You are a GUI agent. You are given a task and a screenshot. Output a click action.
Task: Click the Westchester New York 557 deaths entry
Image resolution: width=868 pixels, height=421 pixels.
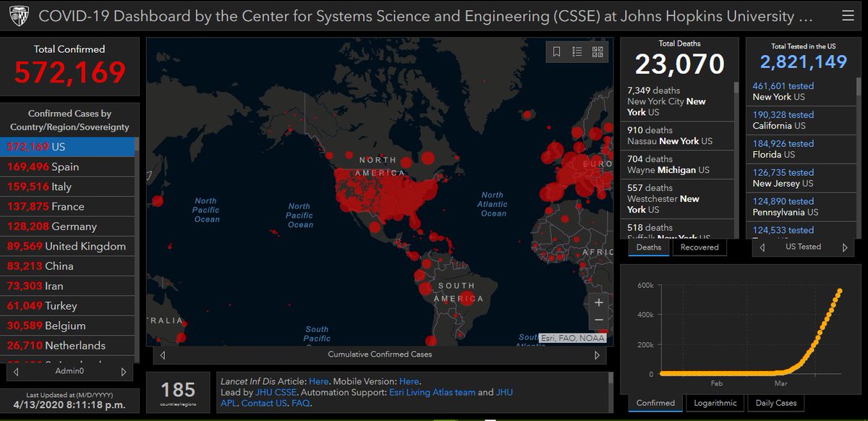coord(676,199)
